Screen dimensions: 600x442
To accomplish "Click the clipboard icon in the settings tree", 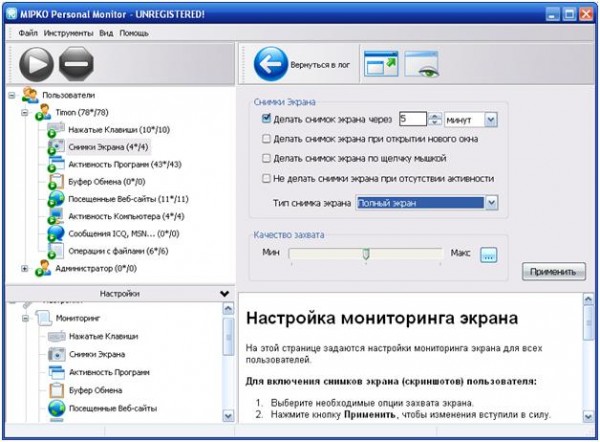I will [57, 390].
